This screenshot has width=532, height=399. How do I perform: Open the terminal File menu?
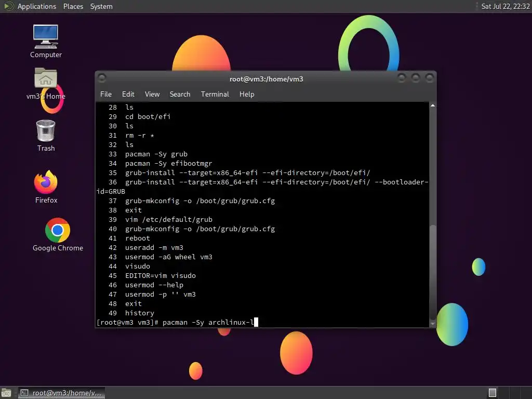point(106,95)
